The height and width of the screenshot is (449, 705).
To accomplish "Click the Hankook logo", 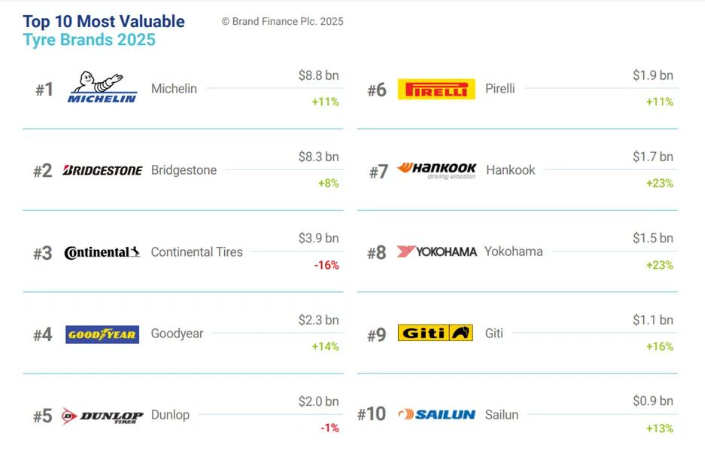I will tap(436, 170).
